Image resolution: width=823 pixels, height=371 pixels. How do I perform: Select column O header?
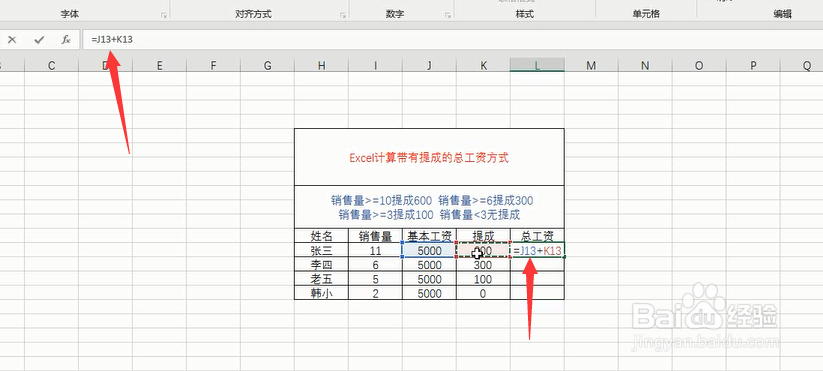point(699,65)
